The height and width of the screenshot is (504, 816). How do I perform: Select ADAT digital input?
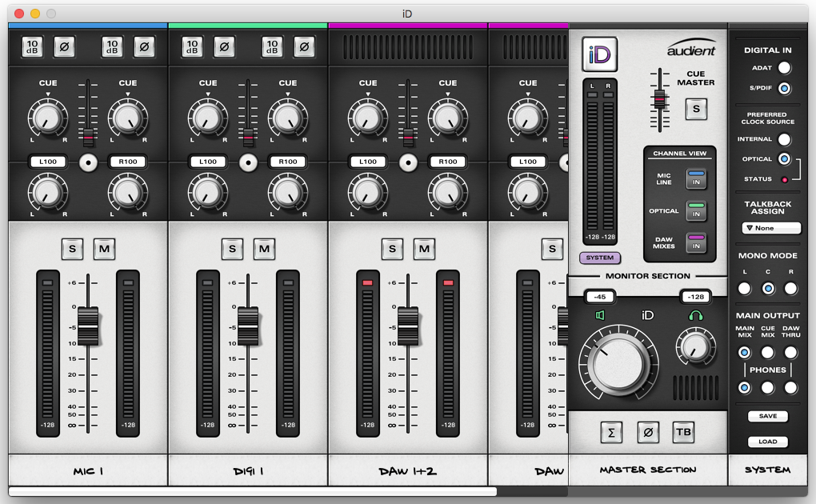pyautogui.click(x=784, y=68)
